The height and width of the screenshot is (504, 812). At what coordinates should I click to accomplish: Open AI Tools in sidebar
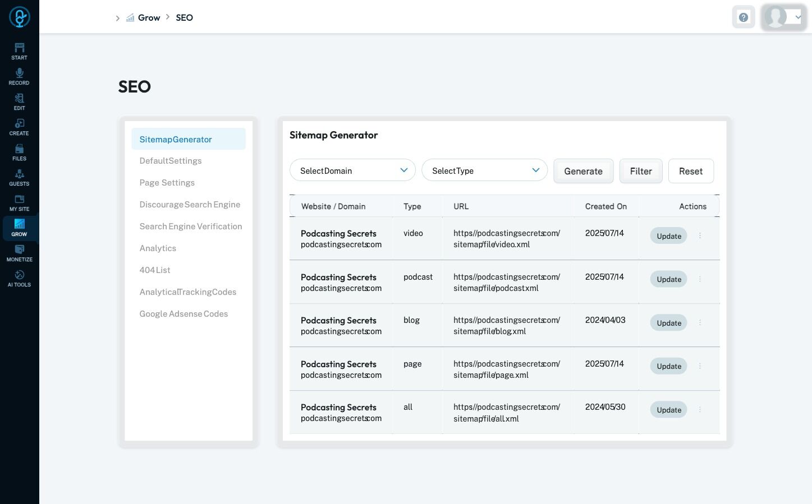[x=19, y=279]
